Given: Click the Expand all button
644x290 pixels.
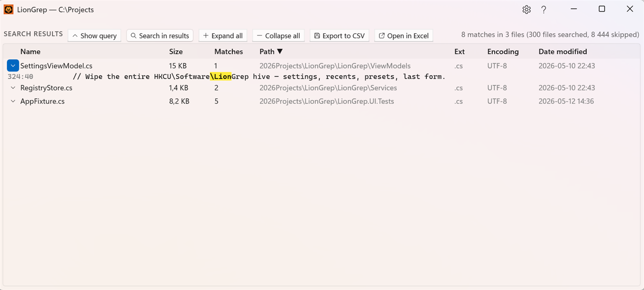Looking at the screenshot, I should point(223,35).
